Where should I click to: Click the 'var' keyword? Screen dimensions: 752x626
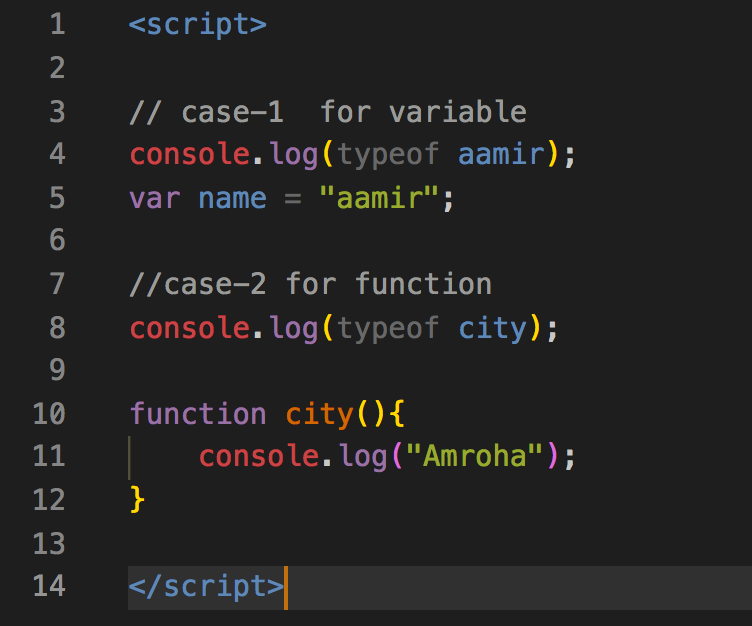click(x=154, y=199)
